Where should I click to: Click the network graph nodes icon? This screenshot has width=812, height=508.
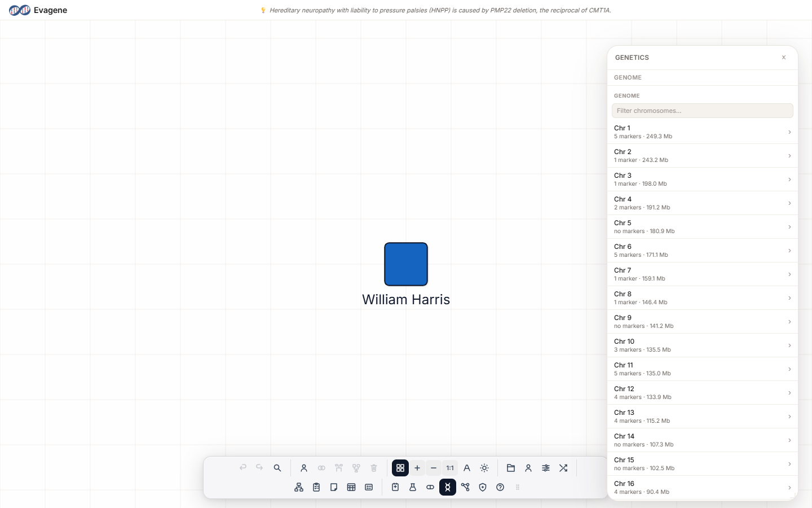point(465,487)
